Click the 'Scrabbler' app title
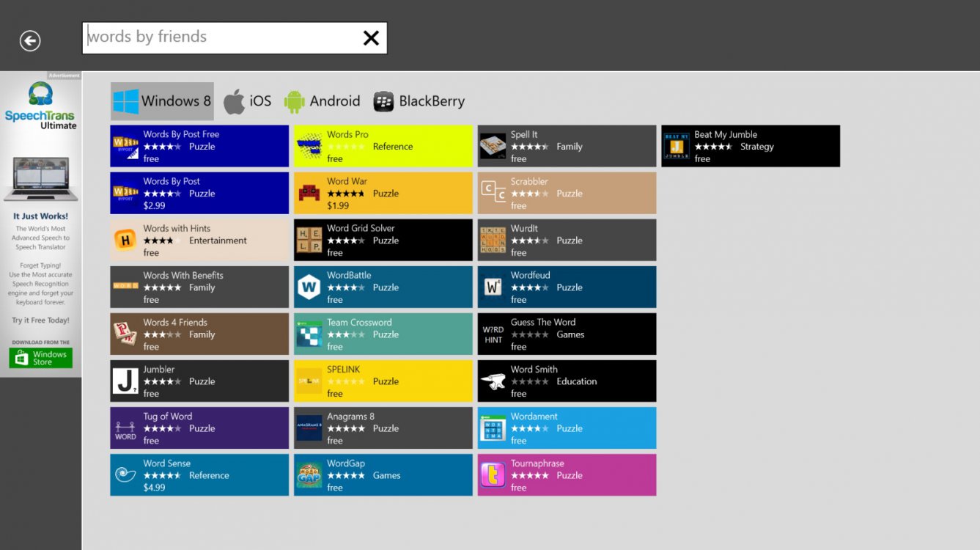 529,181
